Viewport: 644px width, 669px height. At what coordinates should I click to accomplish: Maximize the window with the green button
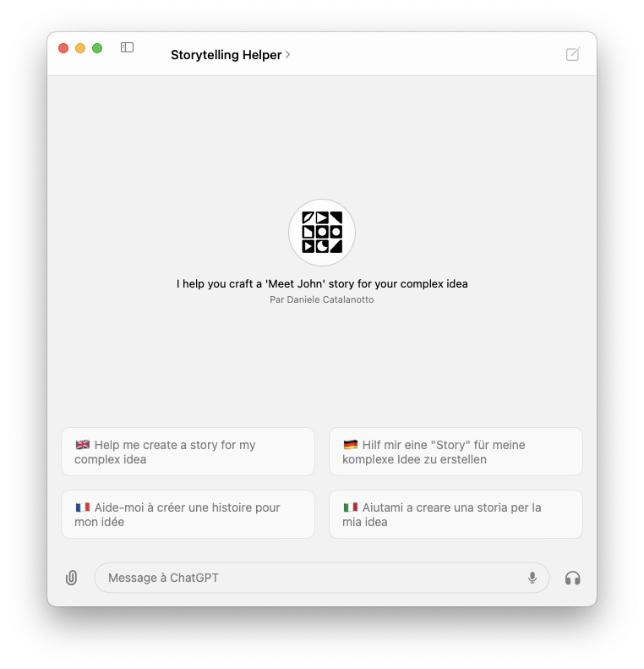tap(97, 48)
